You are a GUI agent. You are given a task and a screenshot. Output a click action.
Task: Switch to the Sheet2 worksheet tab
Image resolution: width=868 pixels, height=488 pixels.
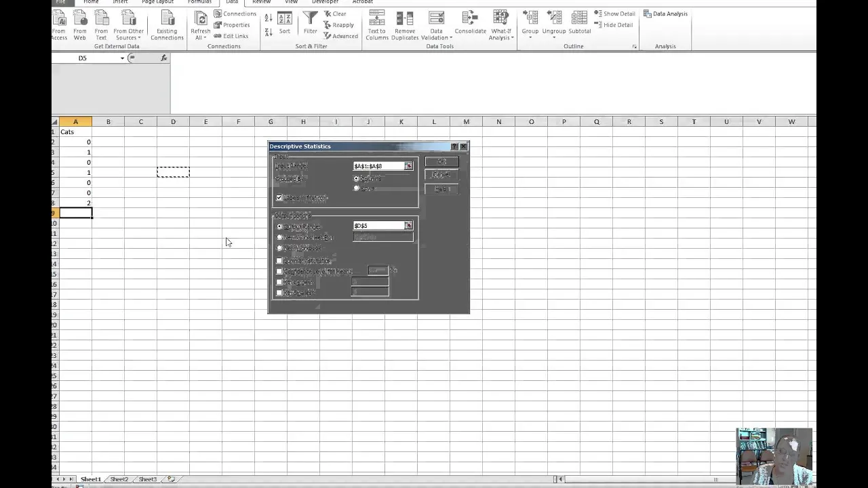tap(119, 479)
